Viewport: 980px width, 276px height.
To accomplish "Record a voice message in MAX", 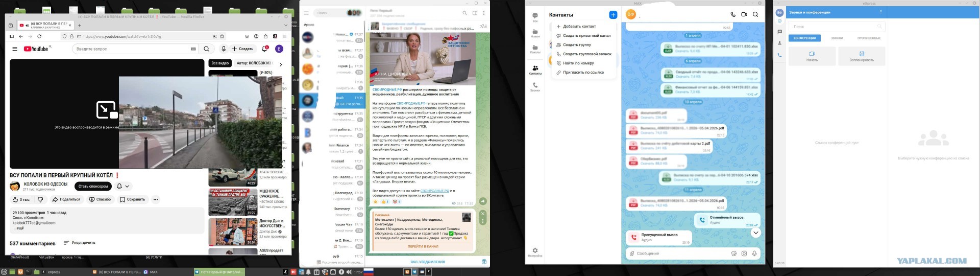I will 754,254.
